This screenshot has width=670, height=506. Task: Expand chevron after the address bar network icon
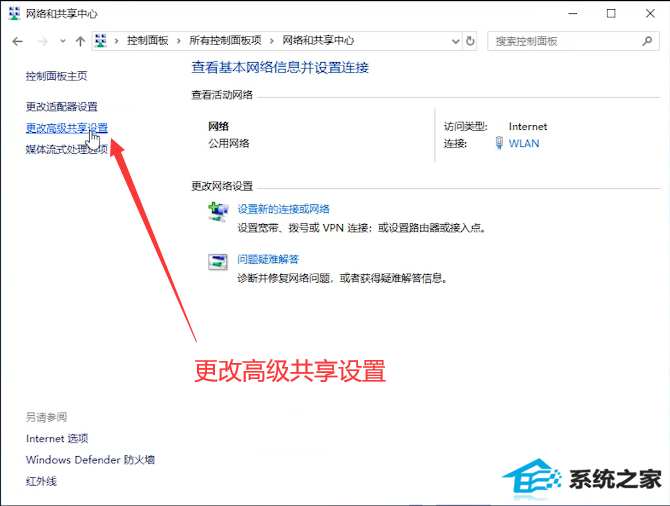tap(116, 41)
